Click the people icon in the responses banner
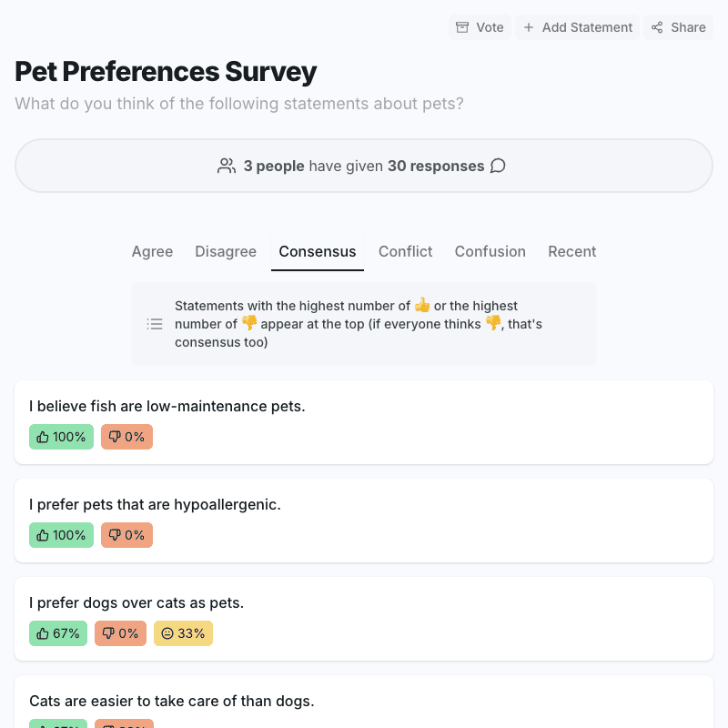 pos(227,166)
